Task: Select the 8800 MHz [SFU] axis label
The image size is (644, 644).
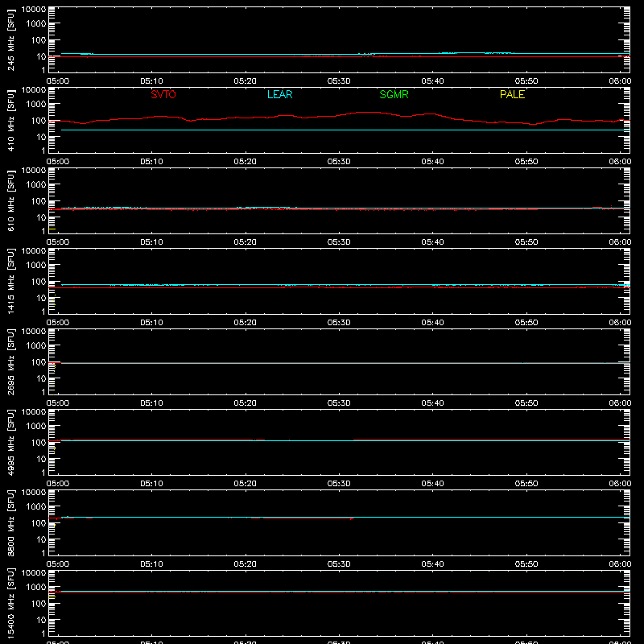Action: [x=11, y=522]
